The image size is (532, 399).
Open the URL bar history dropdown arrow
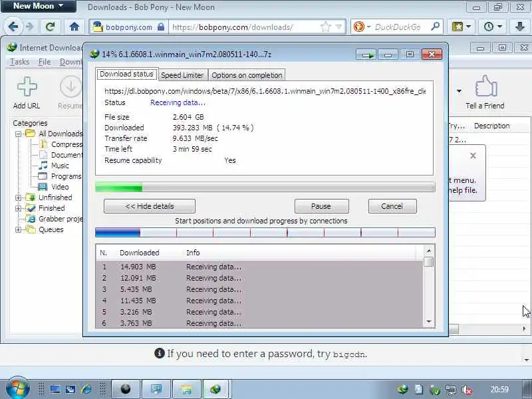pos(338,27)
